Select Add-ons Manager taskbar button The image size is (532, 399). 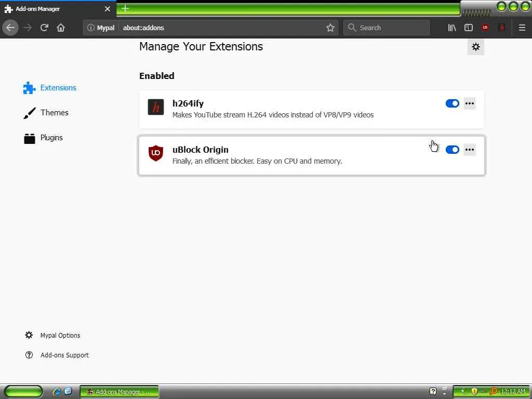(x=119, y=392)
